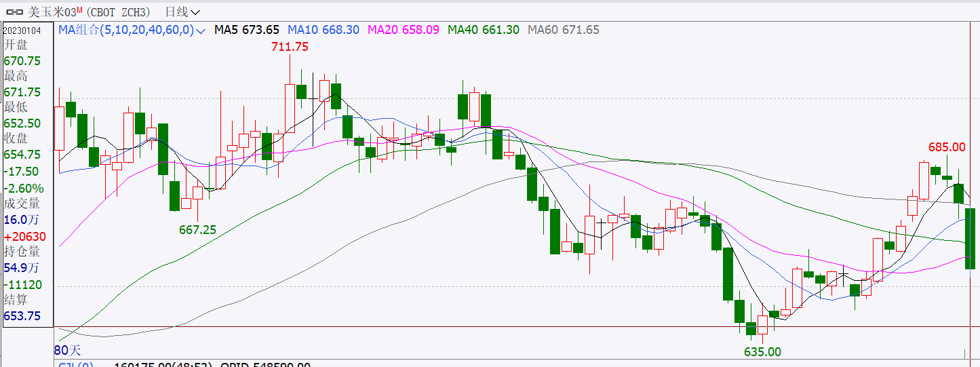Click the 结算 label

click(x=17, y=299)
